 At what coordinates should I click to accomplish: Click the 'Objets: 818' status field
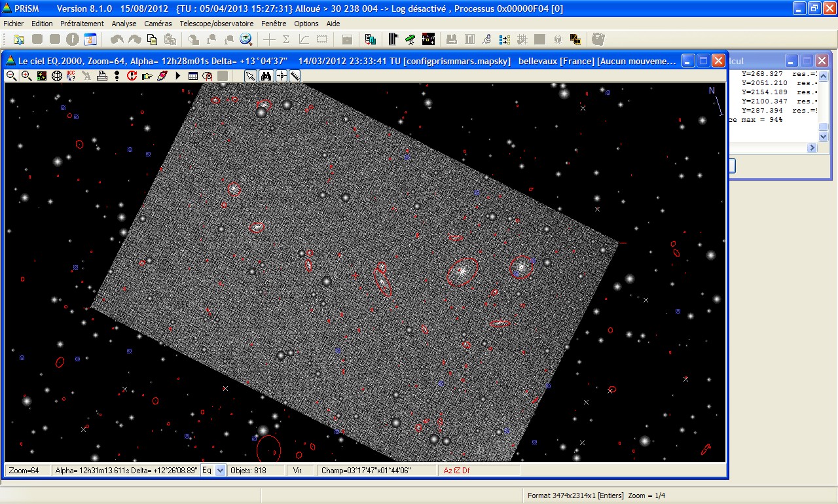point(256,471)
